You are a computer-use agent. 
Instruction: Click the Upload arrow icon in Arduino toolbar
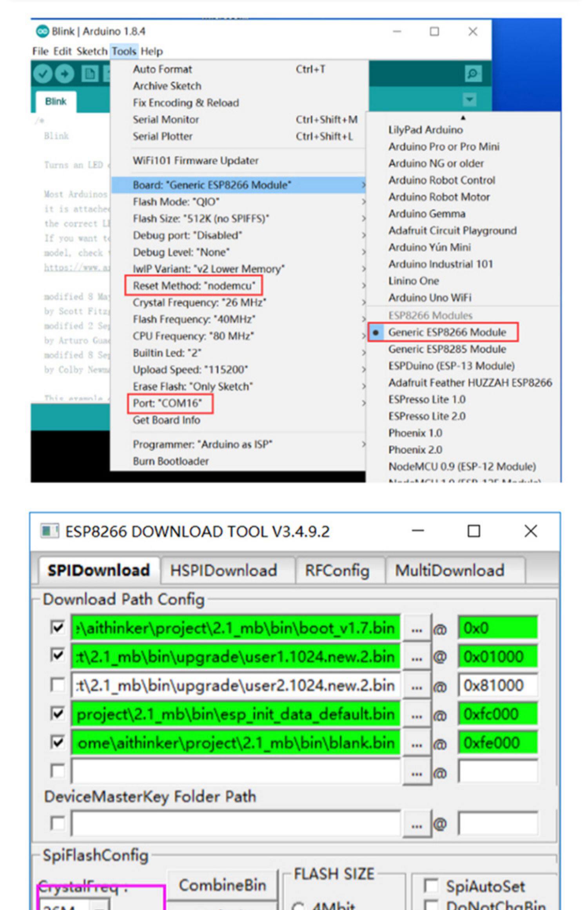(65, 74)
